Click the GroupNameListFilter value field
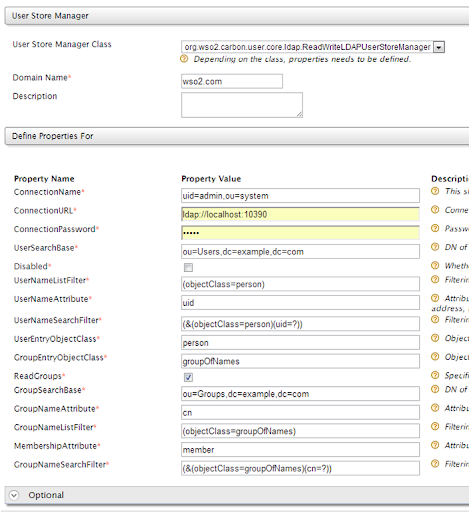 pyautogui.click(x=300, y=431)
